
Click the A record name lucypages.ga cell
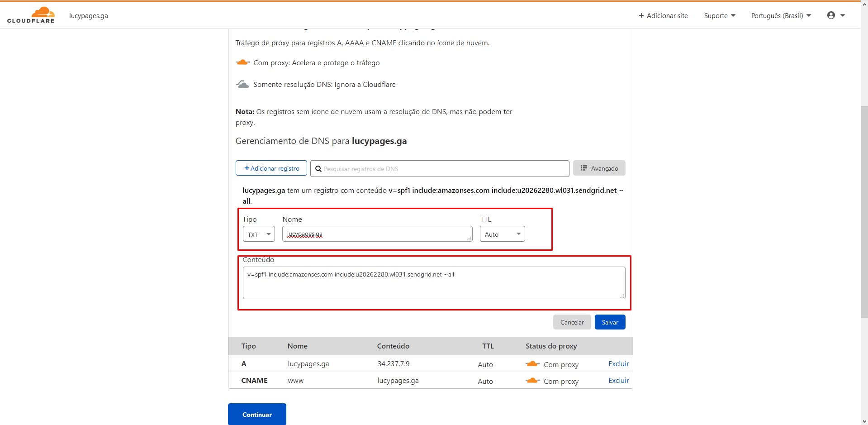click(308, 364)
